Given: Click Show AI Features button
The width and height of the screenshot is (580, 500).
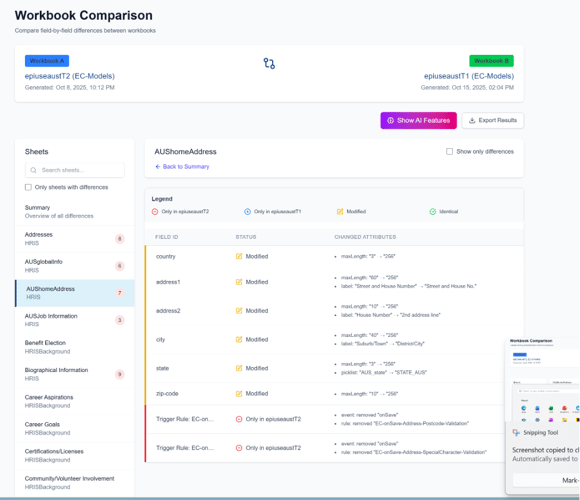Looking at the screenshot, I should (418, 120).
